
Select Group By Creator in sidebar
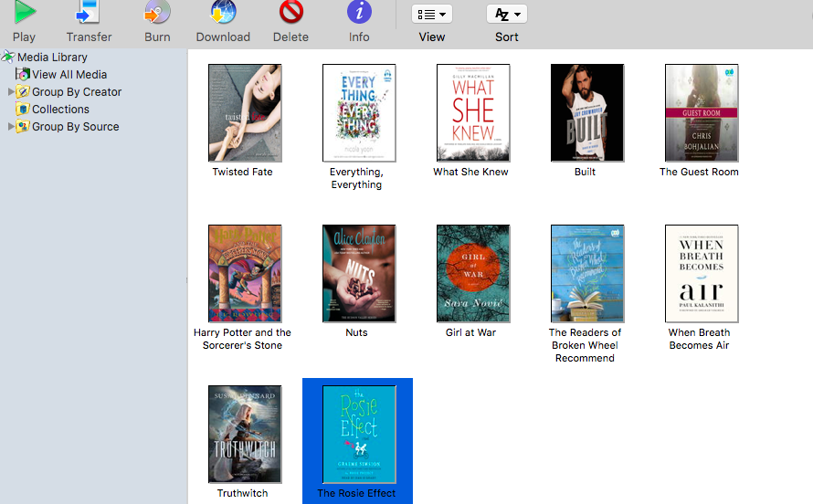coord(77,91)
